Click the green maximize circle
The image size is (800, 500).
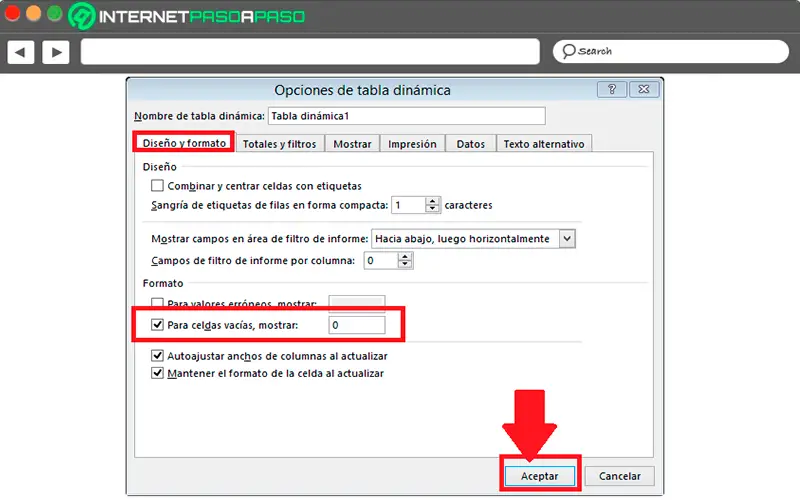point(55,13)
